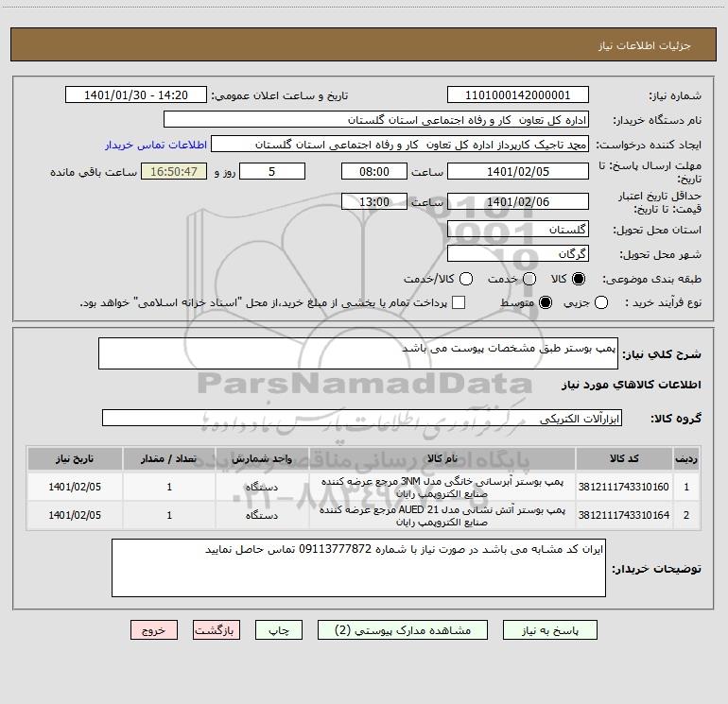Screen dimensions: 728x704
Task: Click the پاسخ به نیاز button
Action: click(549, 630)
